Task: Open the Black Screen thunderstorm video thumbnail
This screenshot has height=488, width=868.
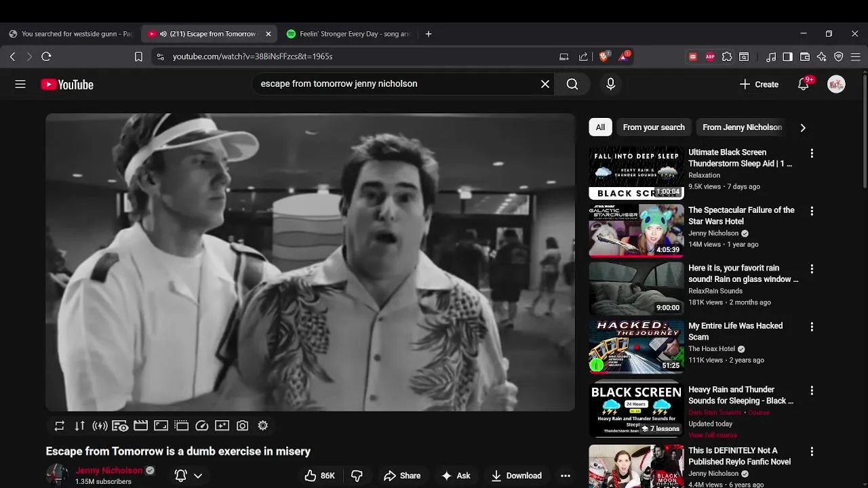Action: [636, 173]
